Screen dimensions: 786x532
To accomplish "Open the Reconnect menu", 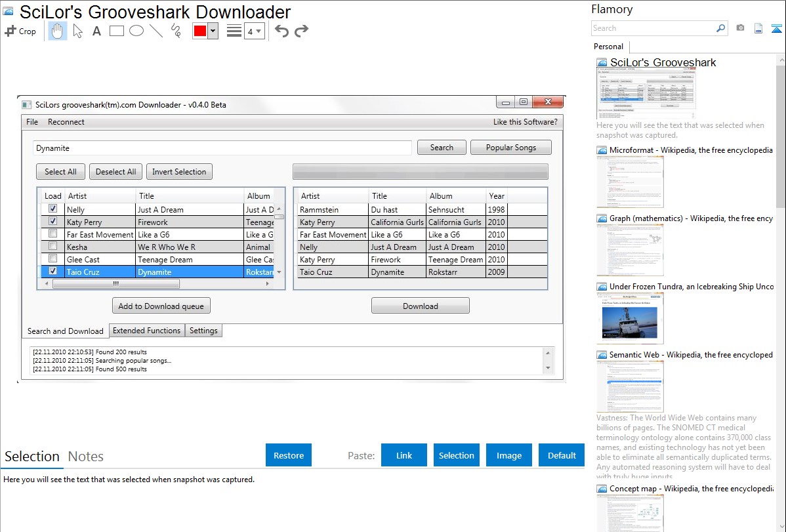I will [x=66, y=122].
